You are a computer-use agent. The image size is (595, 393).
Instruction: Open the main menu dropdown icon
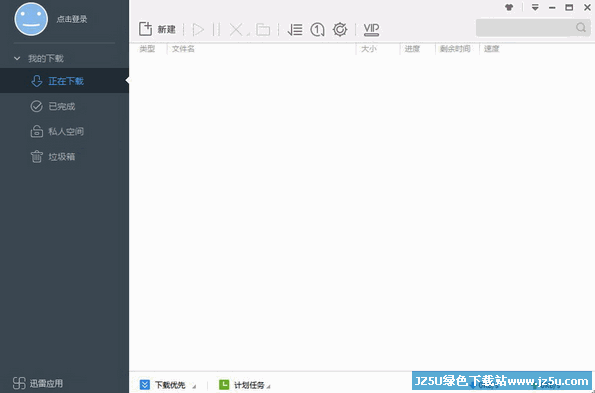(x=535, y=7)
